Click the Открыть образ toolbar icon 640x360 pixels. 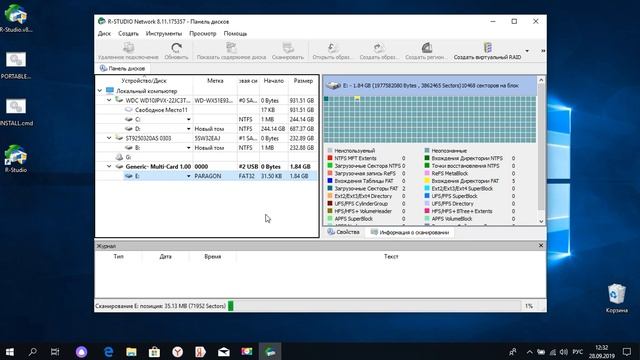(x=332, y=48)
